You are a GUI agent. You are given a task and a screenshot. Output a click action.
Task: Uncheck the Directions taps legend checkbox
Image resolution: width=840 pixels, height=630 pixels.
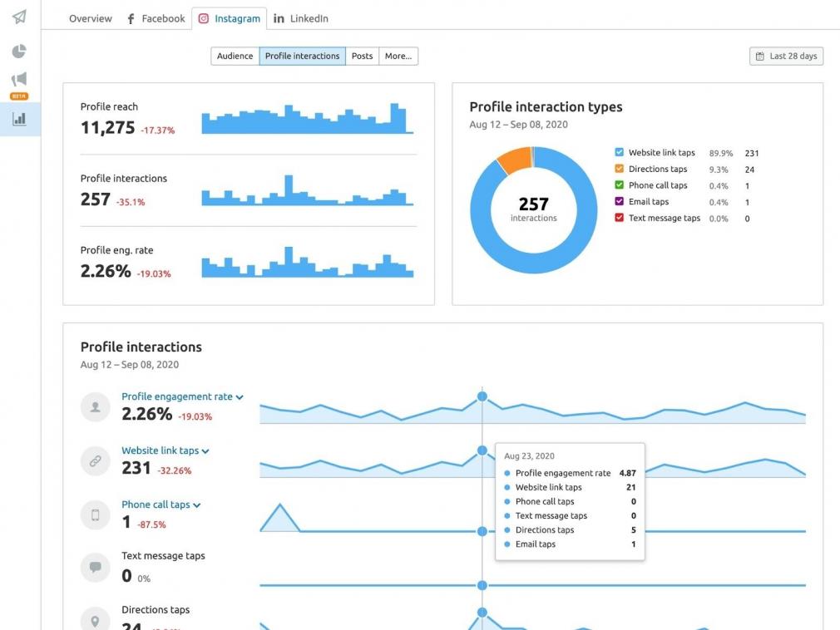click(x=620, y=169)
